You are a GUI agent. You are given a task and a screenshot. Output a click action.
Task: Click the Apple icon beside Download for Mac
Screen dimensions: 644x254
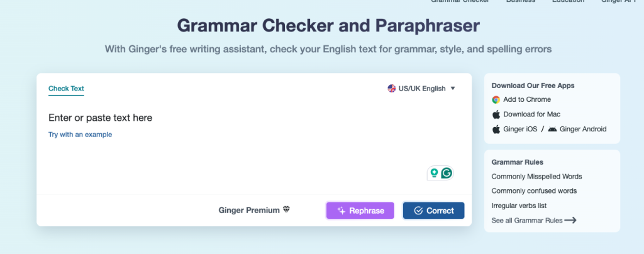pyautogui.click(x=496, y=114)
